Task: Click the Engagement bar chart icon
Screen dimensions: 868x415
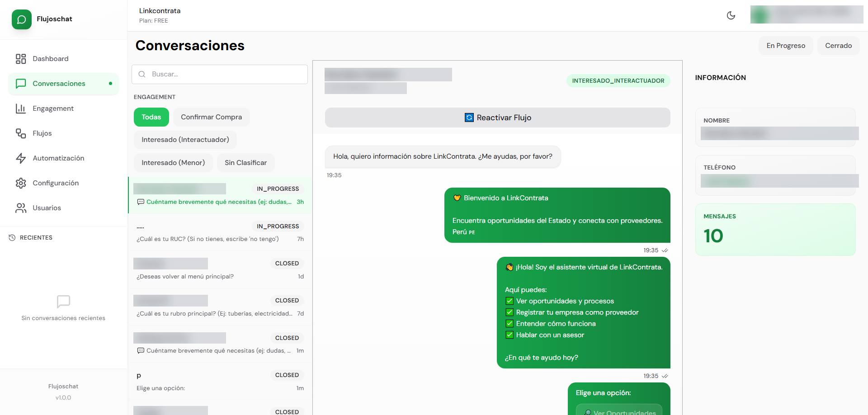Action: [x=21, y=108]
